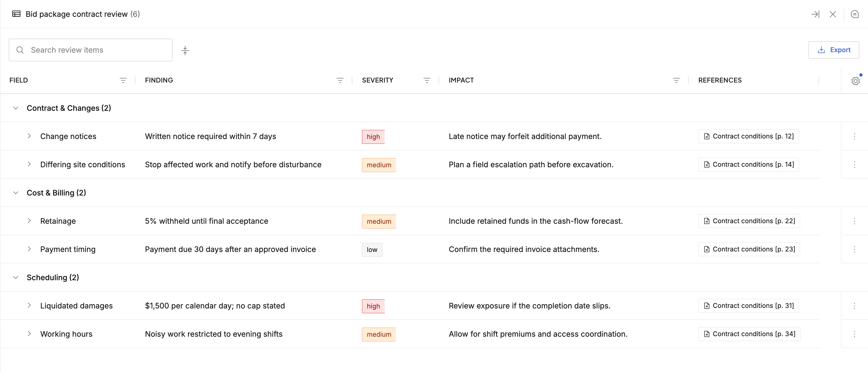Screen dimensions: 868x372
Task: Click the medium badge for Working hours
Action: [379, 334]
